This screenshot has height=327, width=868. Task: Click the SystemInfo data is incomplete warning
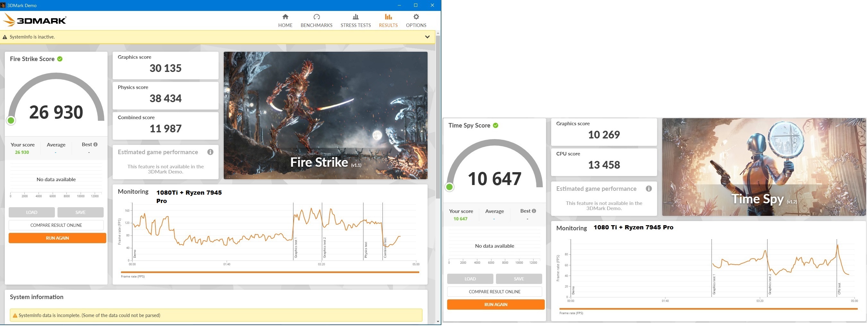[x=216, y=315]
